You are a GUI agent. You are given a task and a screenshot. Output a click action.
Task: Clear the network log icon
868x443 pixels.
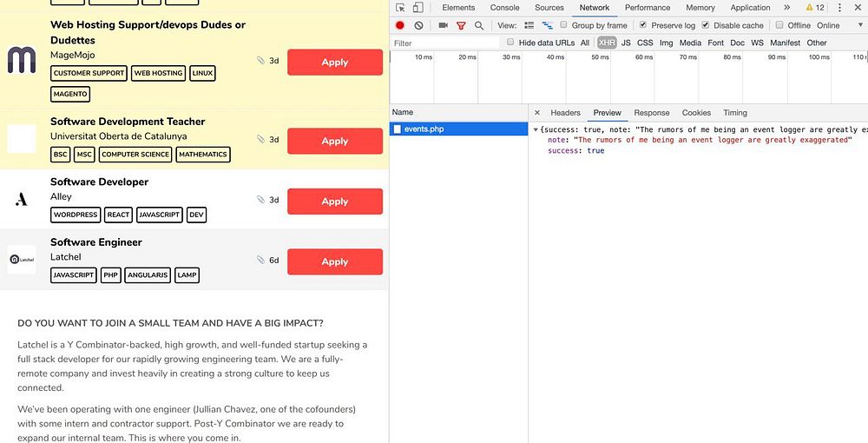[418, 25]
